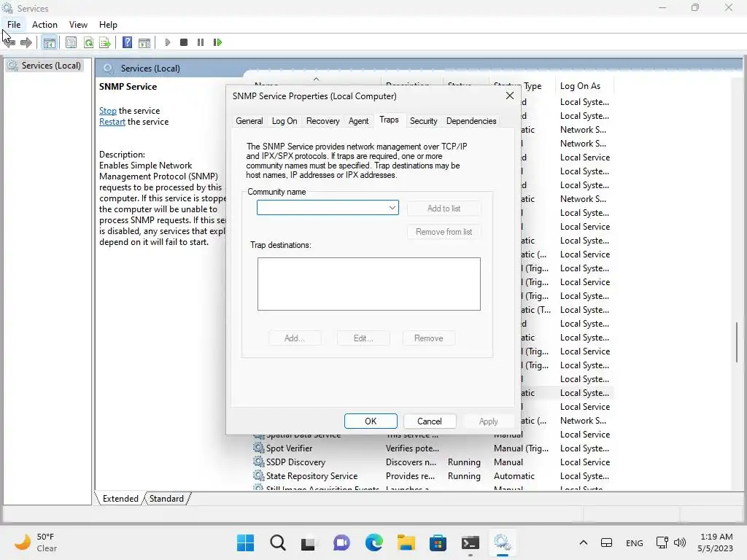
Task: Open the Chat app on taskbar
Action: coord(341,542)
